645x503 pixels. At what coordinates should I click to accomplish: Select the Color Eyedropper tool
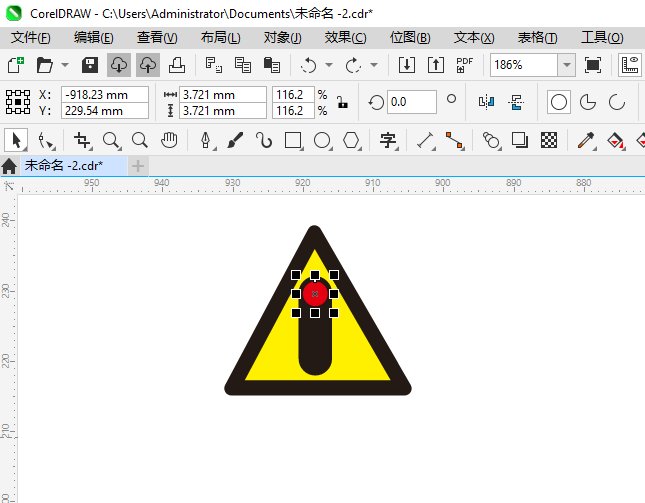586,140
